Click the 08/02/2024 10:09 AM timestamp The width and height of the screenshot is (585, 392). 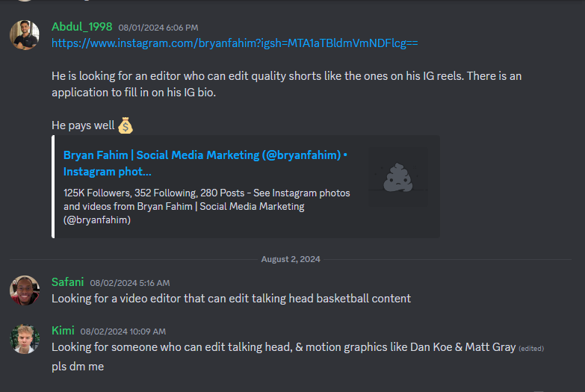pyautogui.click(x=123, y=332)
